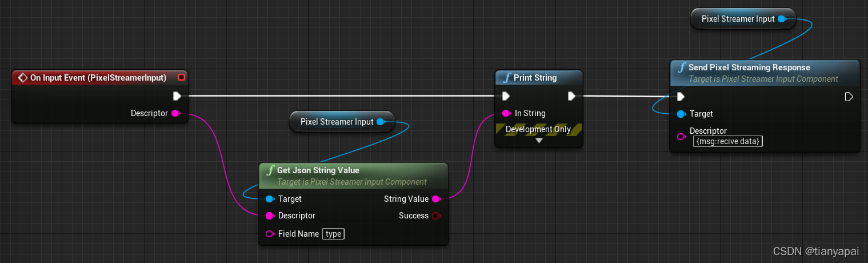Click the Descriptor output pin on On Input Event
Viewport: 868px width, 263px height.
pyautogui.click(x=176, y=113)
